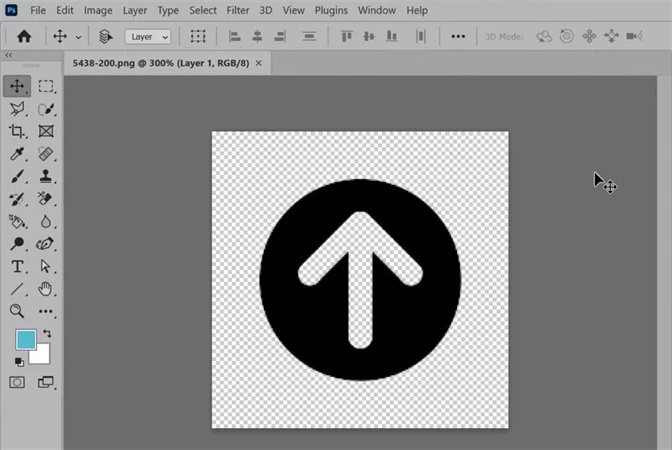Select the Rectangular Marquee tool
Viewport: 672px width, 450px height.
point(46,87)
